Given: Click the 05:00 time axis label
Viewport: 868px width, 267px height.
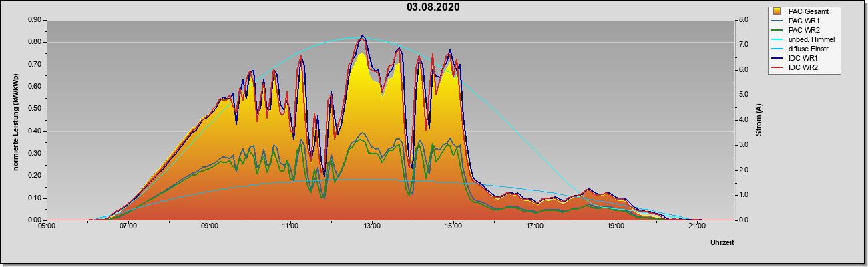Looking at the screenshot, I should (x=47, y=226).
